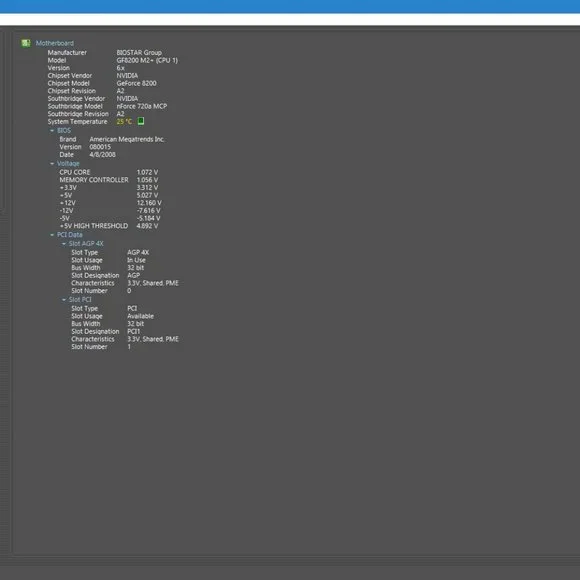Select the CPU CORE voltage row
Viewport: 580px width, 580px height.
(x=109, y=172)
